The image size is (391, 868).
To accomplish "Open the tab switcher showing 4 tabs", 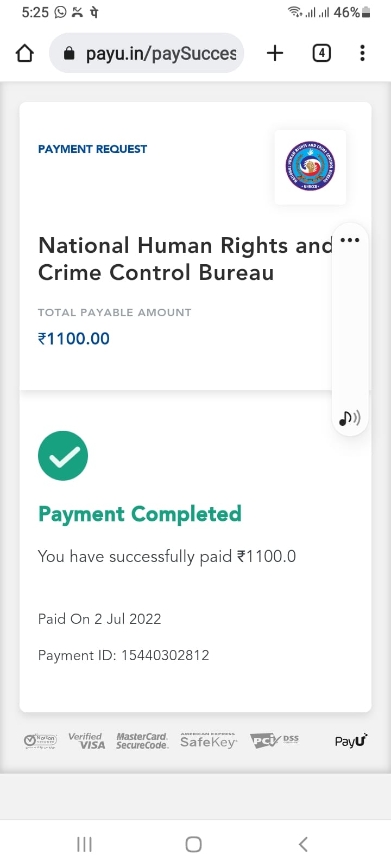I will [x=321, y=53].
